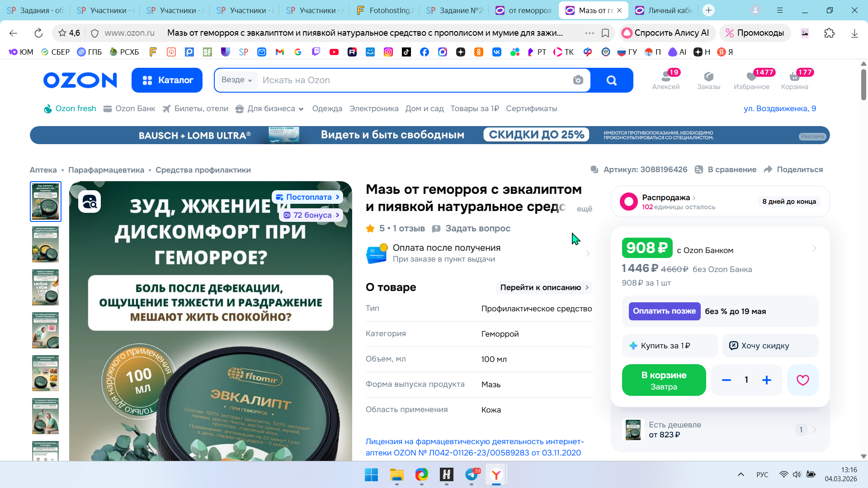Viewport: 868px width, 488px height.
Task: Click the browser vertical scrollbar thumb
Action: [863, 85]
